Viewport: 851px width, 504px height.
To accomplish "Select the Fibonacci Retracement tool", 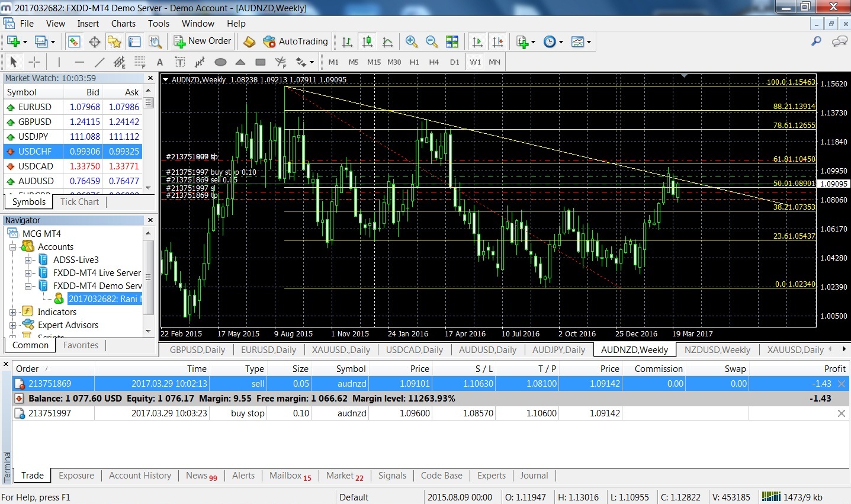I will 140,62.
